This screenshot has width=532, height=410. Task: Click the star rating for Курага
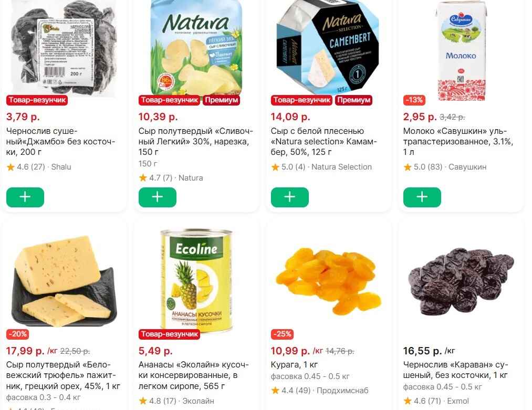pos(275,391)
